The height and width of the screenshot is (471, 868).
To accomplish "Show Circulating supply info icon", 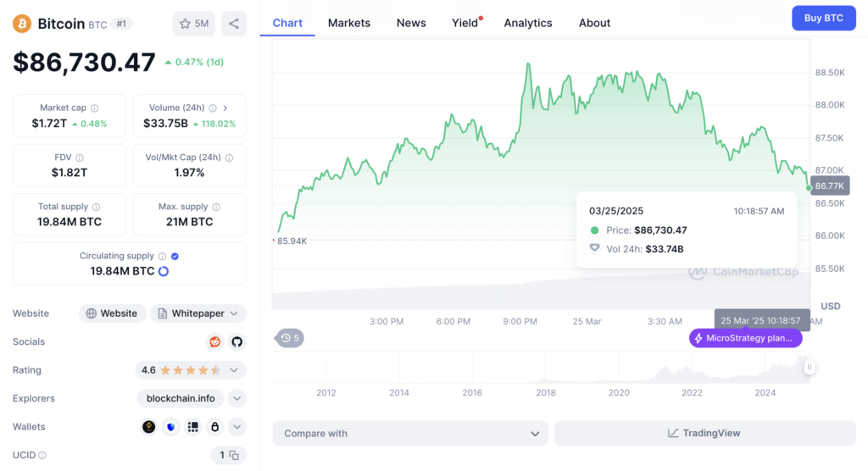I will 162,257.
